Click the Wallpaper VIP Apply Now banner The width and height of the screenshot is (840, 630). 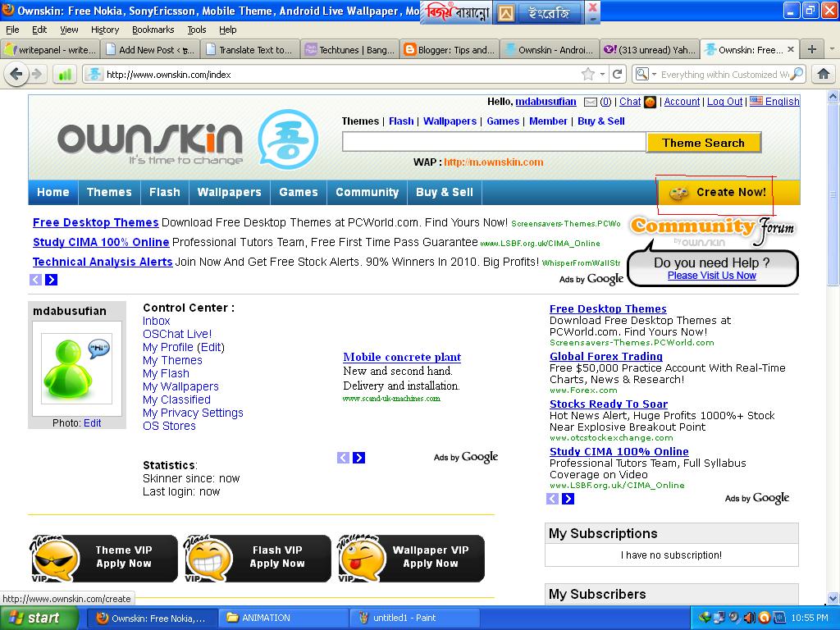(x=412, y=558)
